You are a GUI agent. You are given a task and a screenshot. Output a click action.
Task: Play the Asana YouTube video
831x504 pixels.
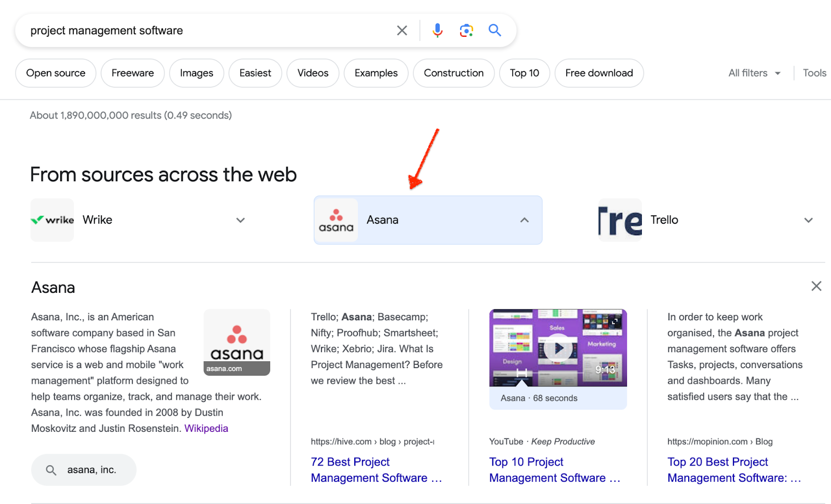558,348
